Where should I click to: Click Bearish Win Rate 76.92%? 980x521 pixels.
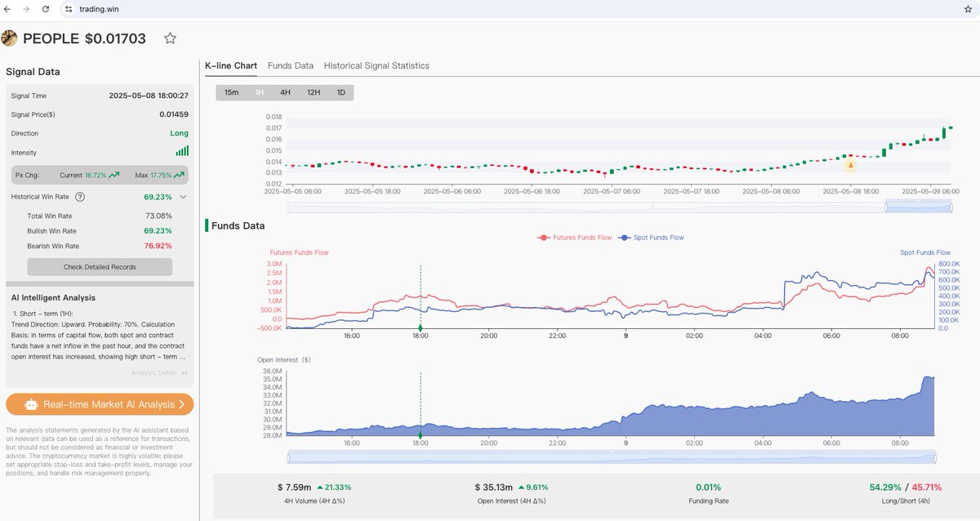(x=158, y=246)
